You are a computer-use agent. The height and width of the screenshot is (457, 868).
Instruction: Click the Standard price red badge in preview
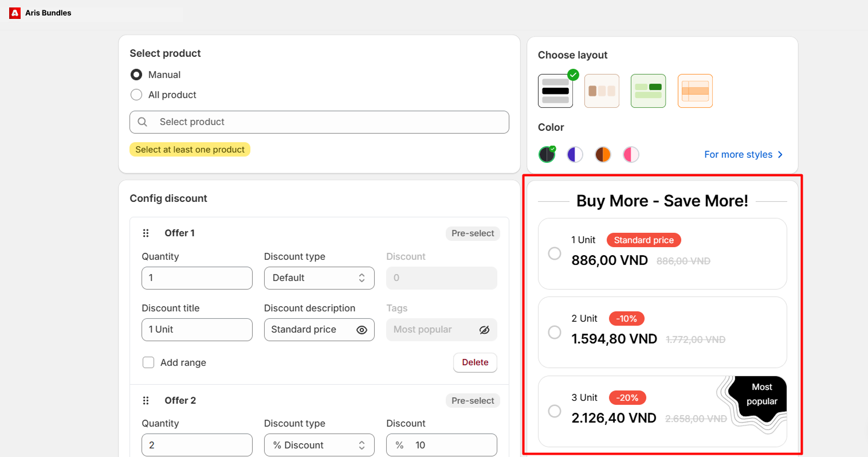(644, 240)
